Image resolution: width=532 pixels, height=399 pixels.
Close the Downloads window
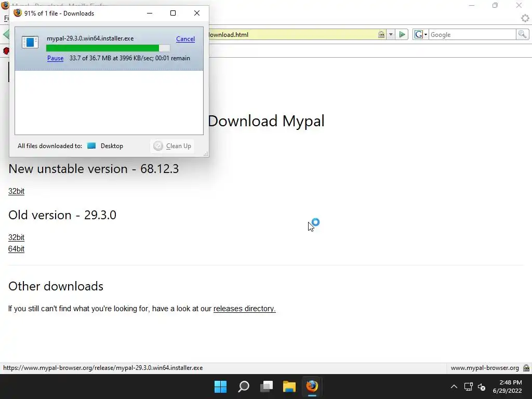click(197, 13)
